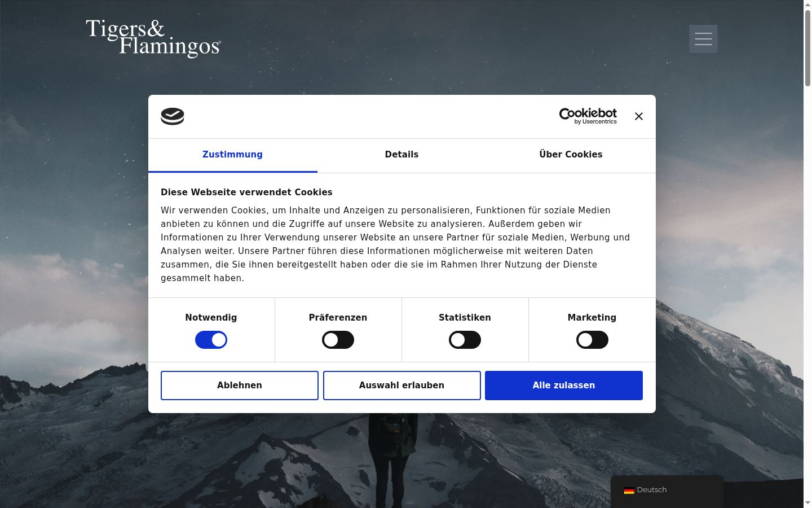Open the hamburger navigation menu
The height and width of the screenshot is (508, 812).
click(703, 39)
